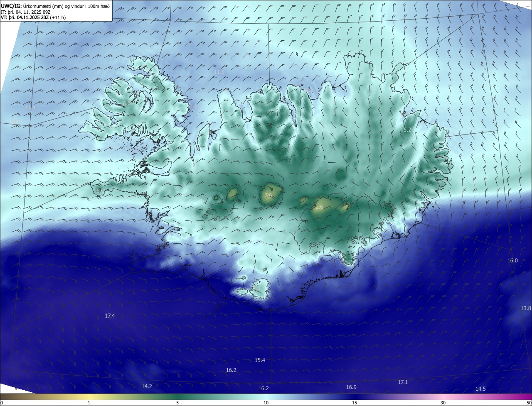
Task: Click the legend tick label 1
Action: click(x=89, y=403)
